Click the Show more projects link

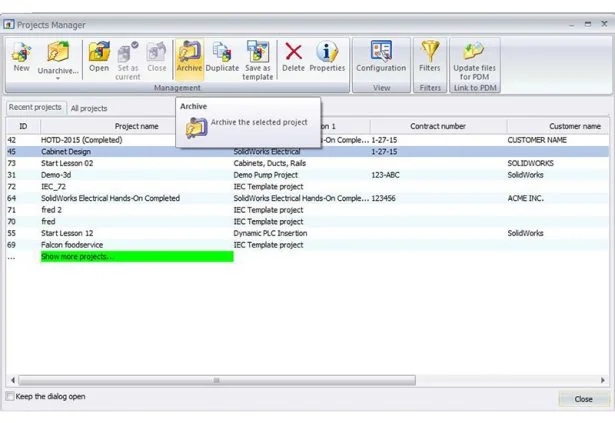point(136,257)
